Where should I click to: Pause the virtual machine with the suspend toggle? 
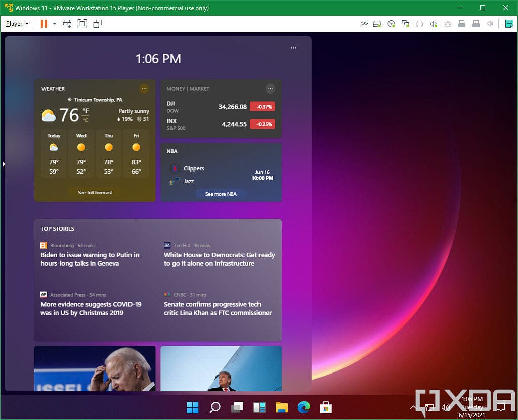(44, 23)
